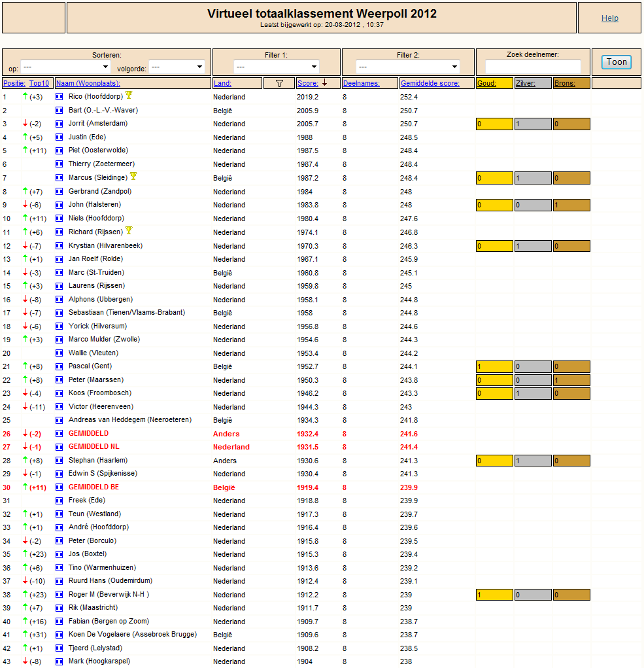The width and height of the screenshot is (644, 668).
Task: Click the blue detail icon next to Mark (Hoogkarspel)
Action: click(59, 661)
